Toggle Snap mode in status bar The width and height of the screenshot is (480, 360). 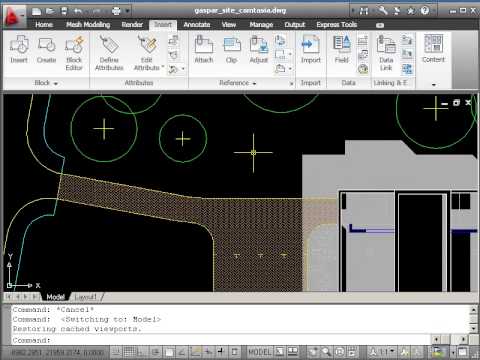[x=117, y=351]
